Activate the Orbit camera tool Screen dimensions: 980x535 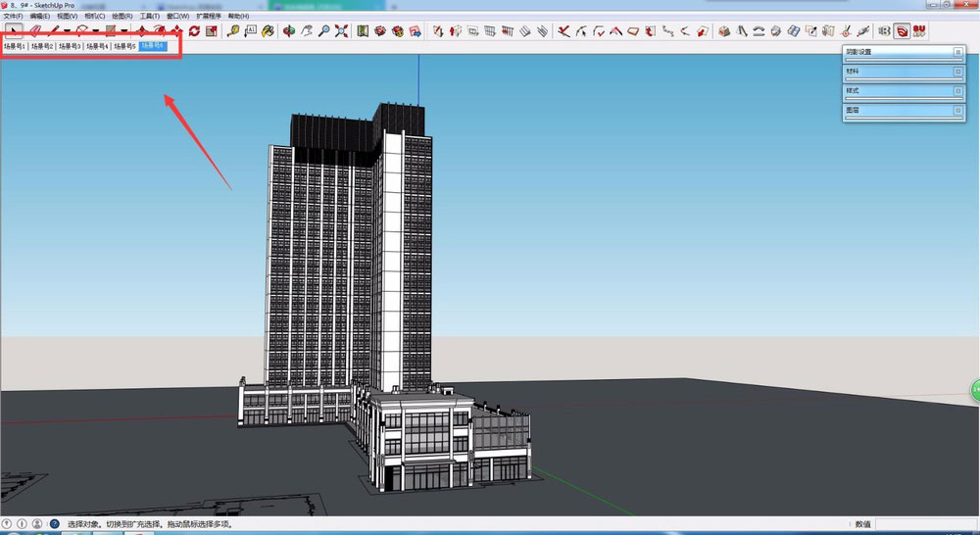pyautogui.click(x=289, y=31)
